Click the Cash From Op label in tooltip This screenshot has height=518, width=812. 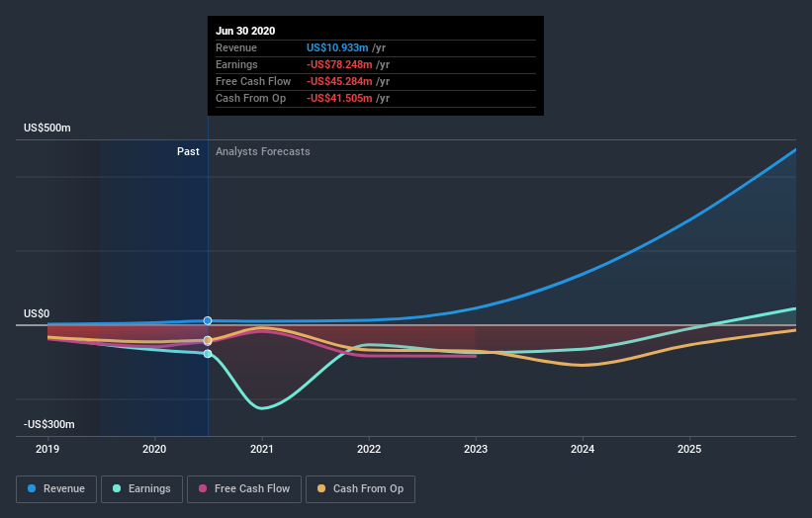coord(250,98)
